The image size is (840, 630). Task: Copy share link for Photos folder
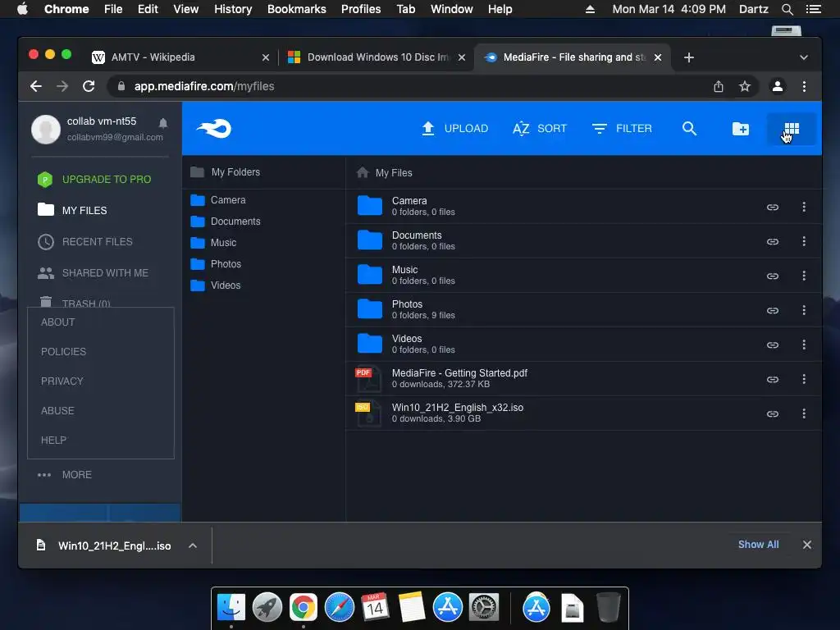pos(772,310)
